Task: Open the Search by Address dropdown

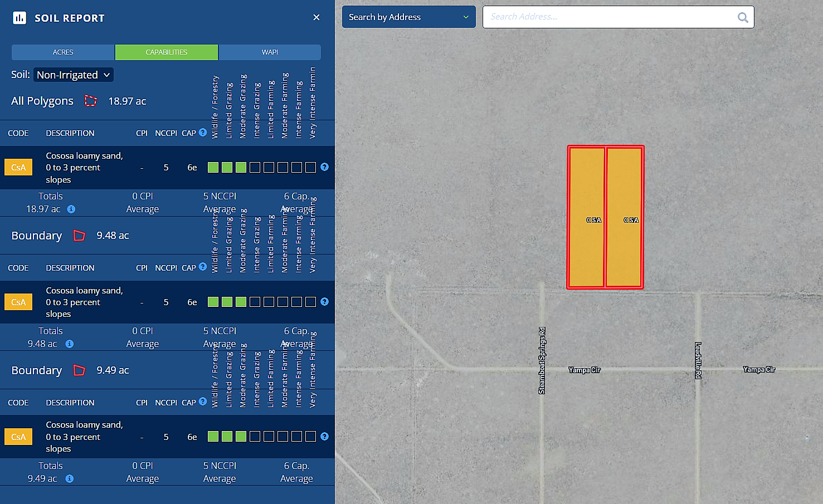Action: [408, 17]
